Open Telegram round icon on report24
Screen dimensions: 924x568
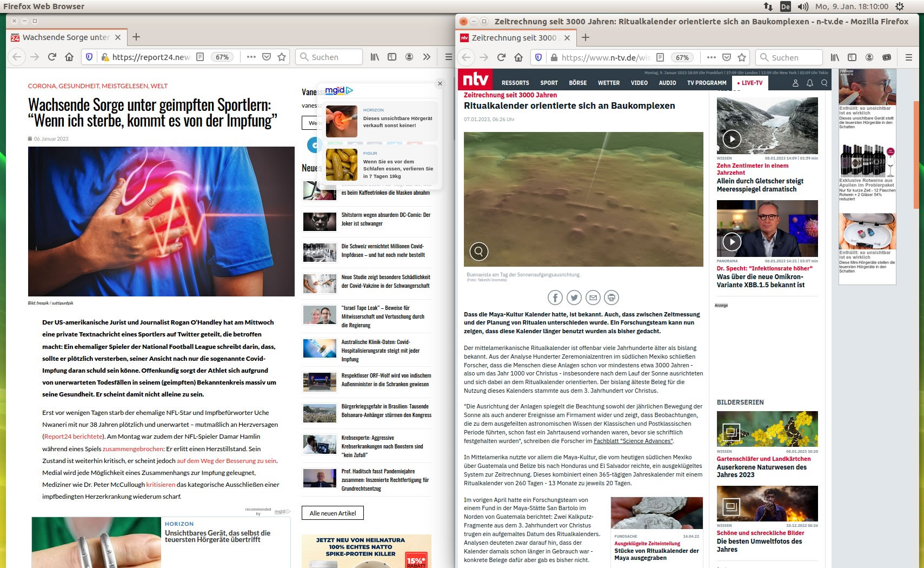314,144
